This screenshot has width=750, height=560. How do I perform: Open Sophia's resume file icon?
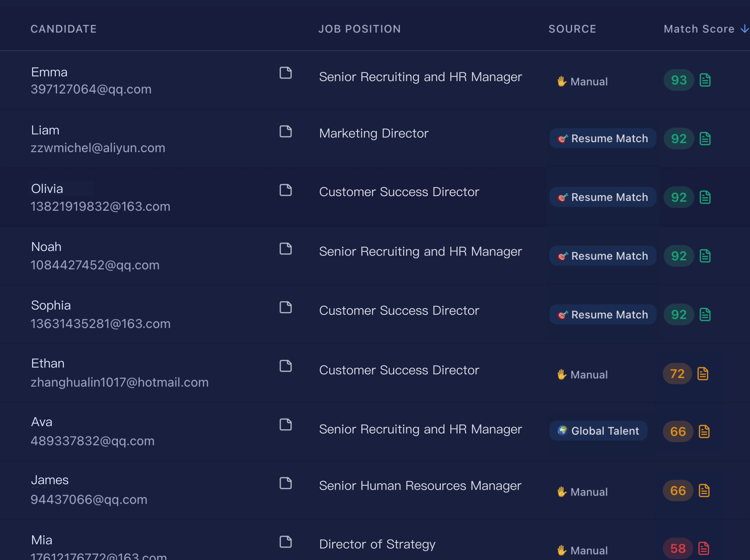[285, 307]
